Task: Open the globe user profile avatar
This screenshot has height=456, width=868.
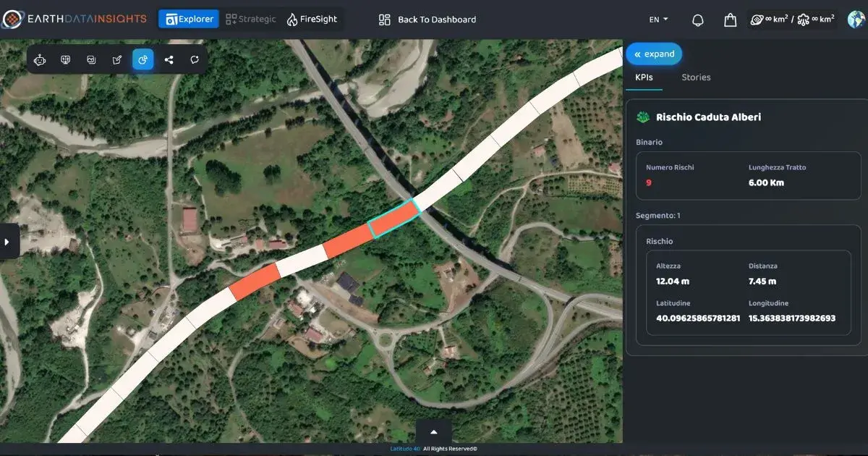Action: coord(856,20)
